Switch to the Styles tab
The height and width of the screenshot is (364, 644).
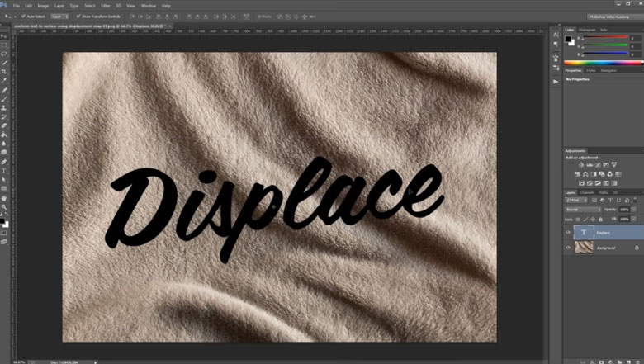[x=590, y=71]
